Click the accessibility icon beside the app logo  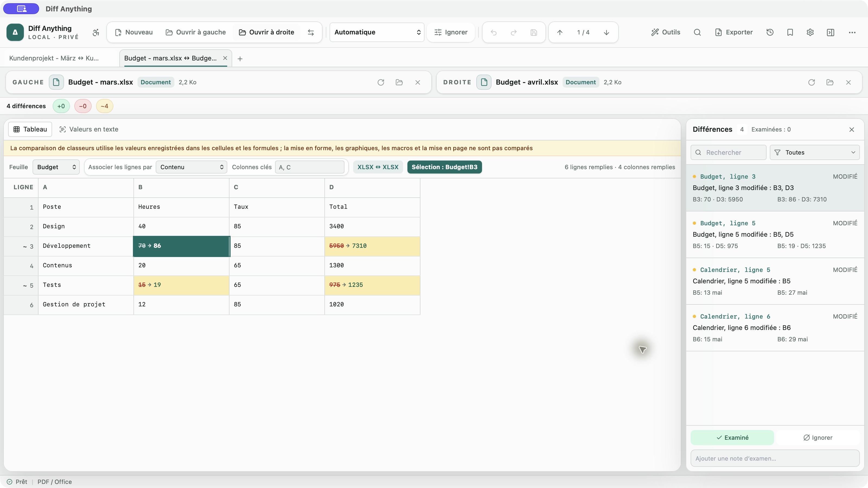click(96, 32)
